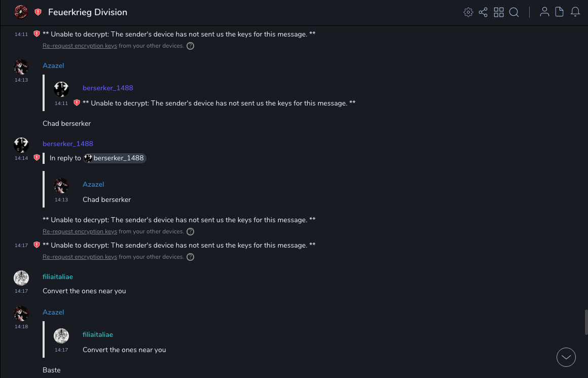Click help question mark under the 14:17 message
The width and height of the screenshot is (588, 378).
pos(190,257)
